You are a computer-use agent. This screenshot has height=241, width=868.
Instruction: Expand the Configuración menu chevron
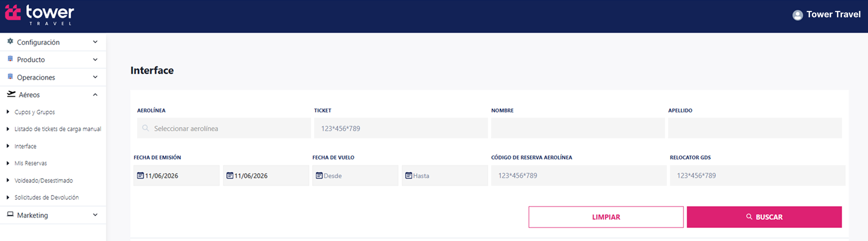95,42
